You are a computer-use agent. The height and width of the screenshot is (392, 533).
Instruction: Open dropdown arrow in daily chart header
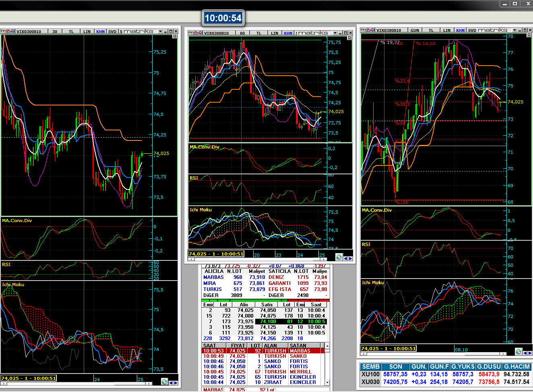pyautogui.click(x=514, y=30)
